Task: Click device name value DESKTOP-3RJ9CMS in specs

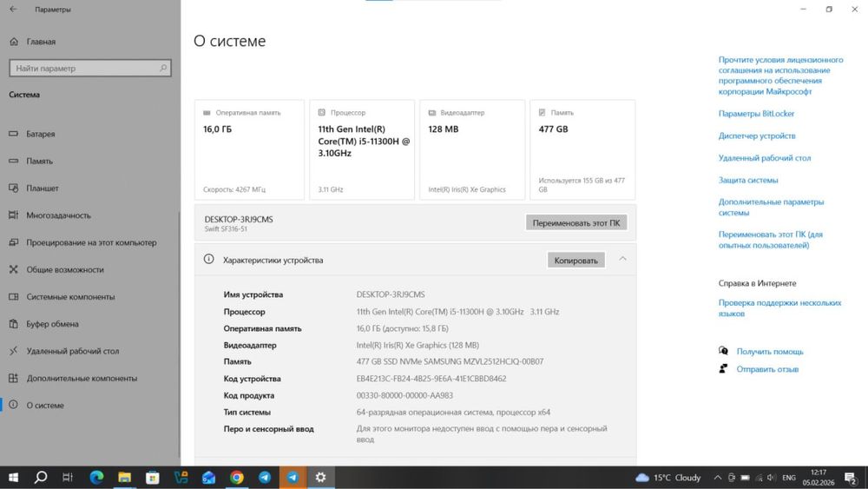Action: pos(391,294)
